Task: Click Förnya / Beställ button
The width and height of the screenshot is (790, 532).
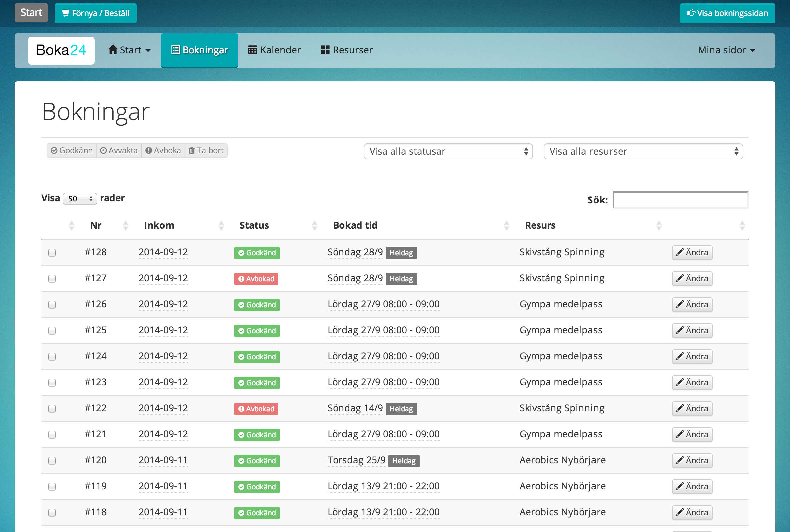Action: [96, 13]
